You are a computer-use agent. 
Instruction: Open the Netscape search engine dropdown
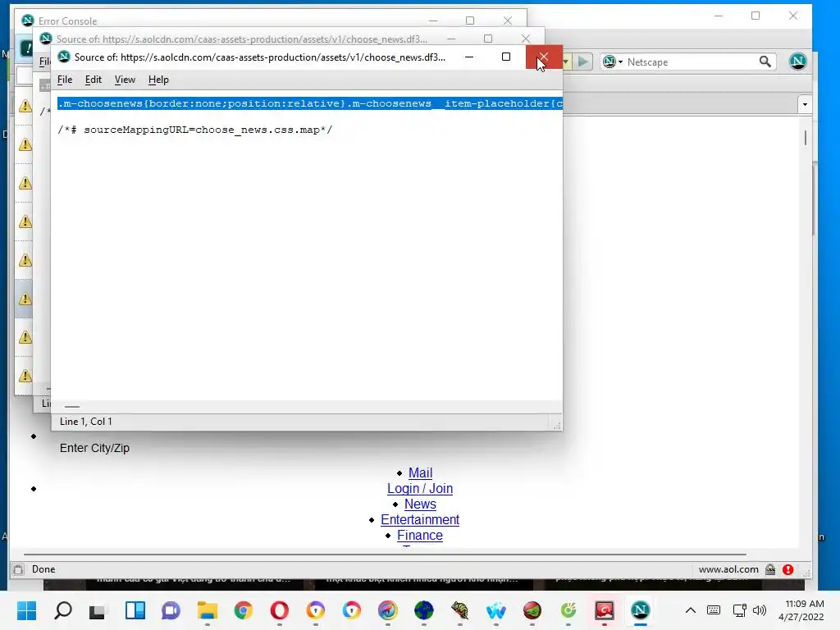point(613,62)
